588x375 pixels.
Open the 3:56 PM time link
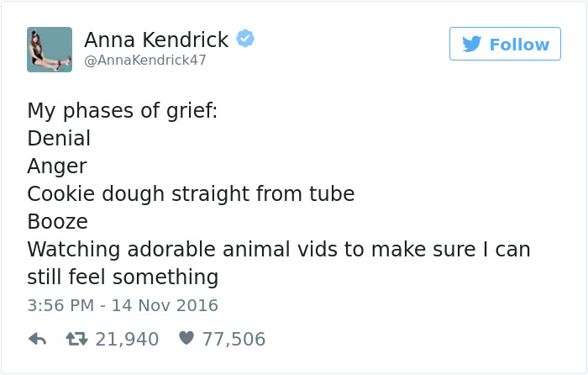pyautogui.click(x=60, y=305)
